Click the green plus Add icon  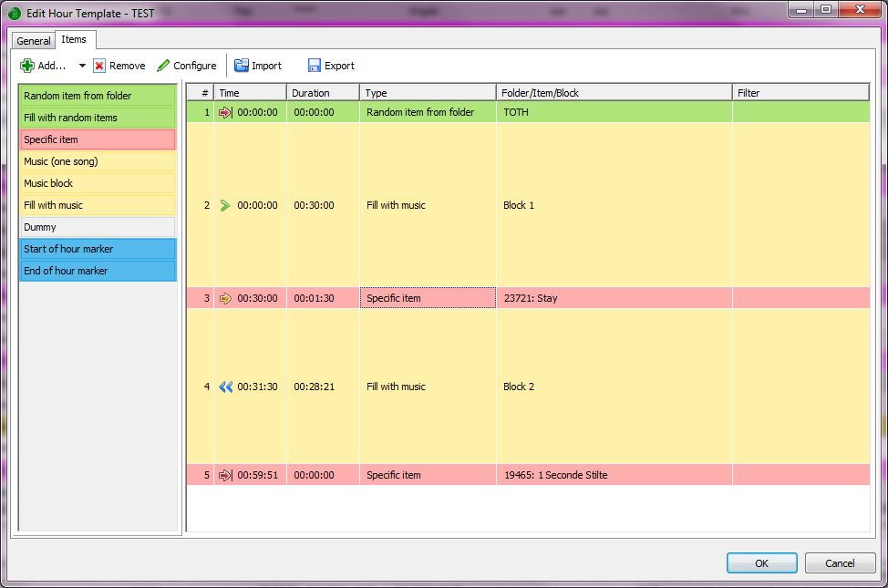[x=27, y=66]
